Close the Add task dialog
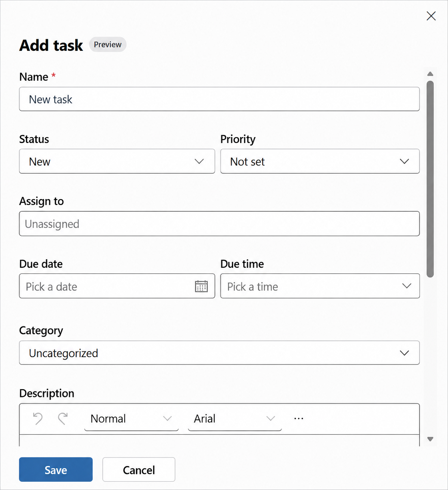 click(x=431, y=16)
